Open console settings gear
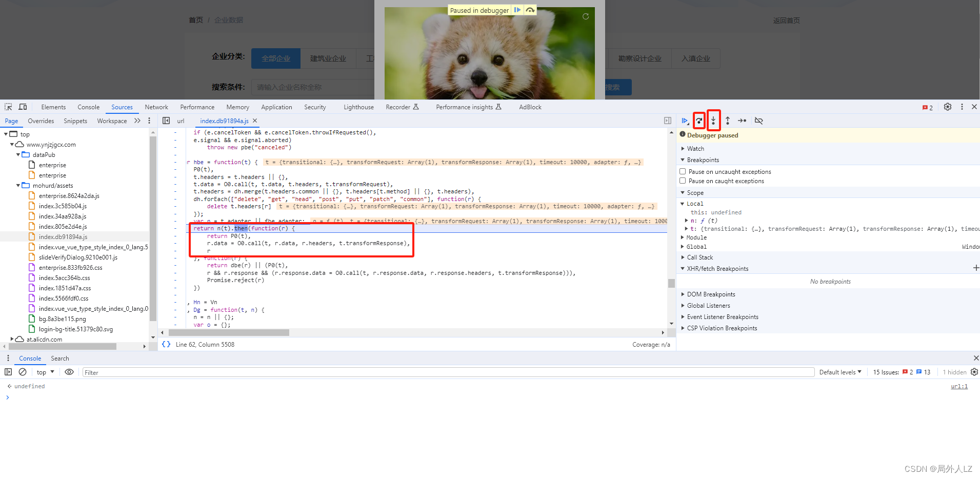This screenshot has width=980, height=478. point(974,372)
